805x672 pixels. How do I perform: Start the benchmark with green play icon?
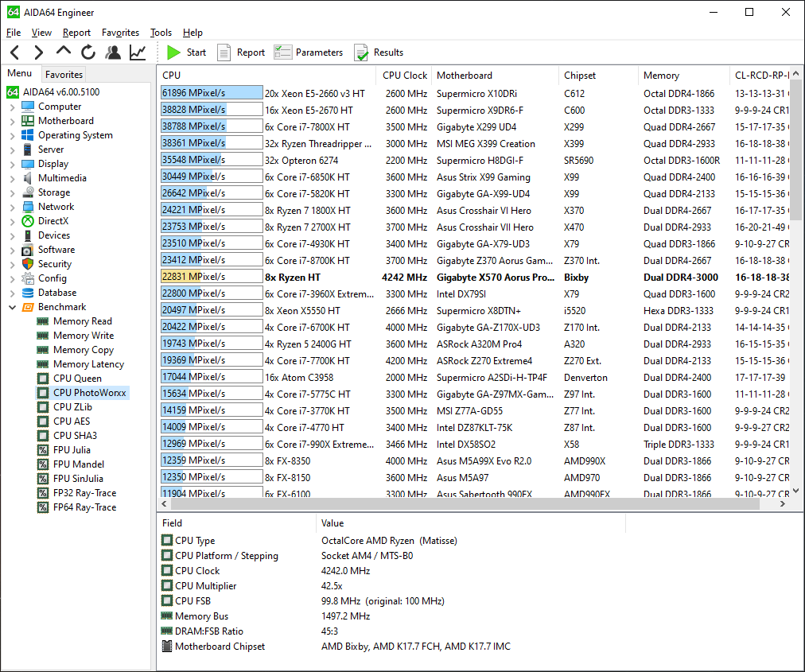pos(173,52)
